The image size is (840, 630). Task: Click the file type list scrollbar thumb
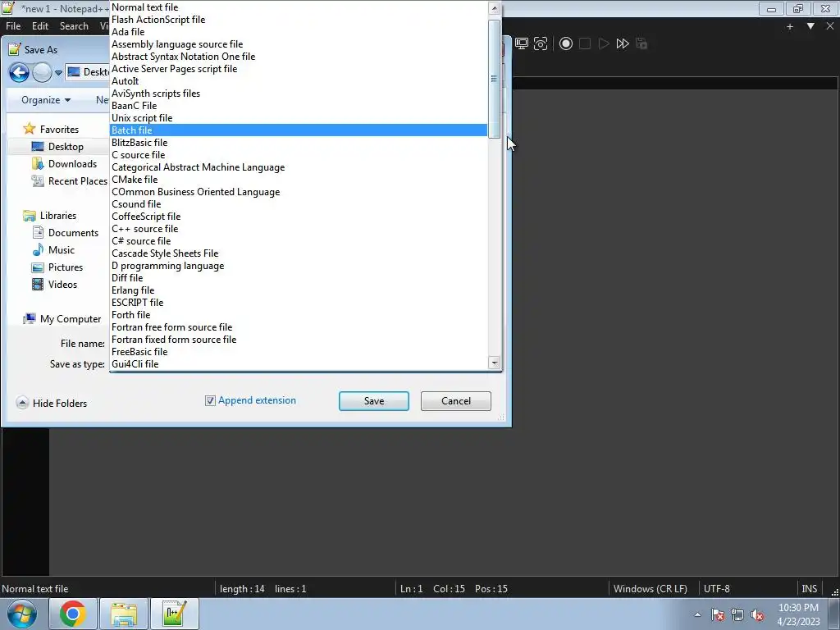(x=495, y=79)
